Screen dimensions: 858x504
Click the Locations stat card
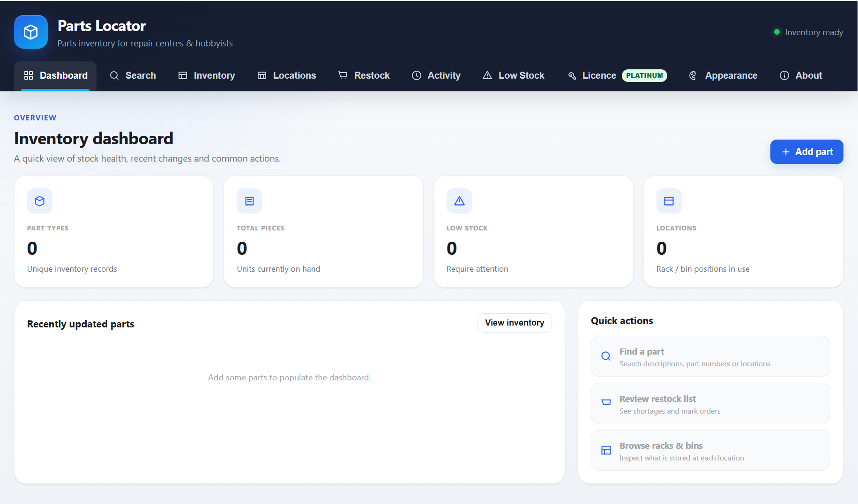tap(744, 231)
